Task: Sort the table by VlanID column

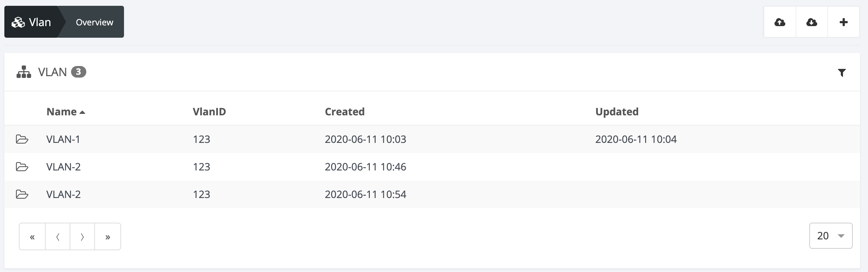Action: point(209,112)
